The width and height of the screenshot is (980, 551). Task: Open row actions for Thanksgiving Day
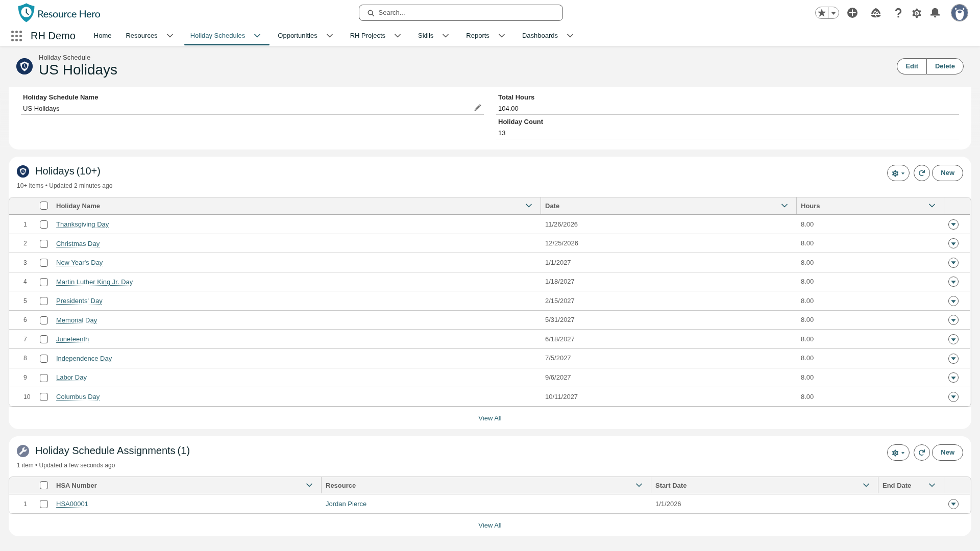(953, 224)
